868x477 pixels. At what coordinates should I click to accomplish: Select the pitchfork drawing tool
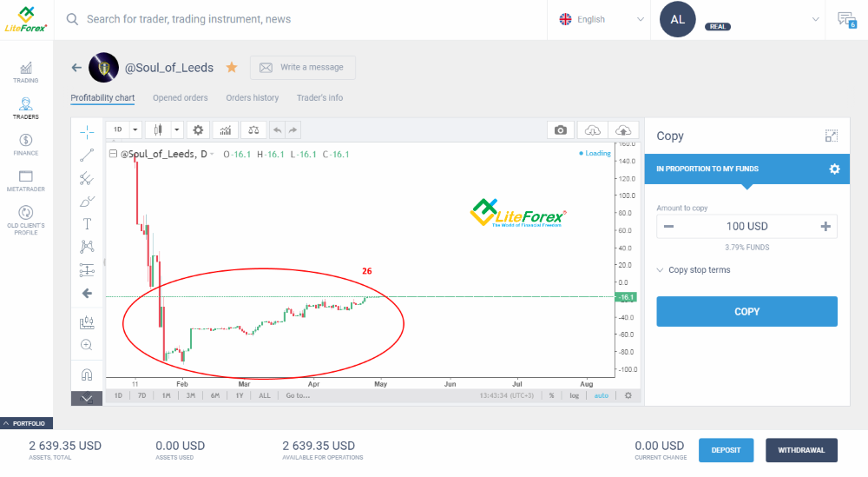pos(87,178)
